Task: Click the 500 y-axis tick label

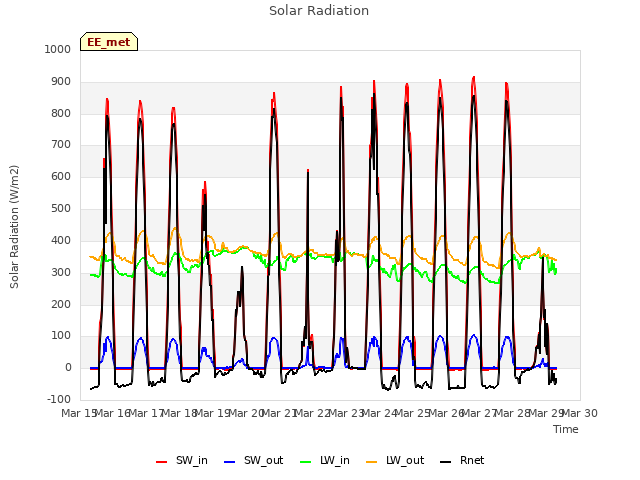Action: tap(61, 208)
